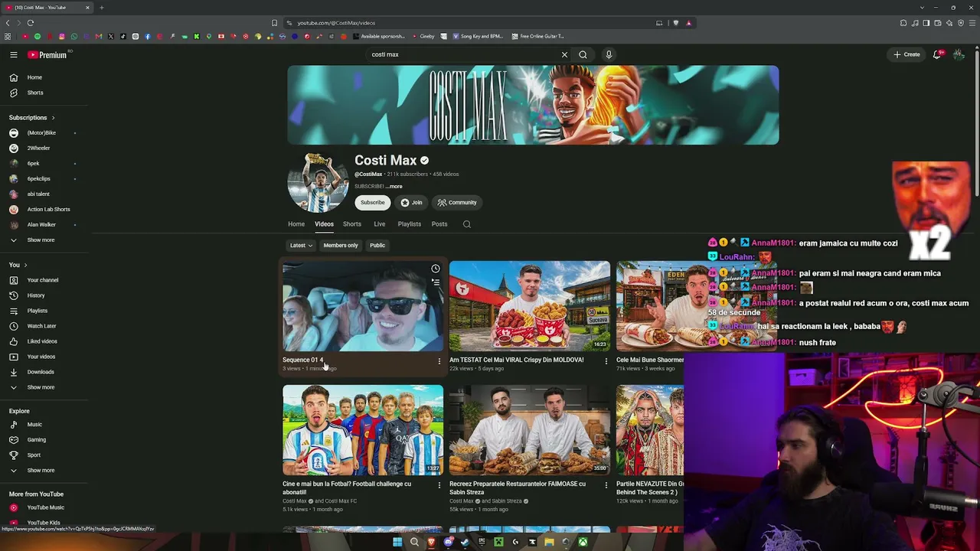Open Windows taskbar search
The width and height of the screenshot is (980, 551).
point(414,543)
